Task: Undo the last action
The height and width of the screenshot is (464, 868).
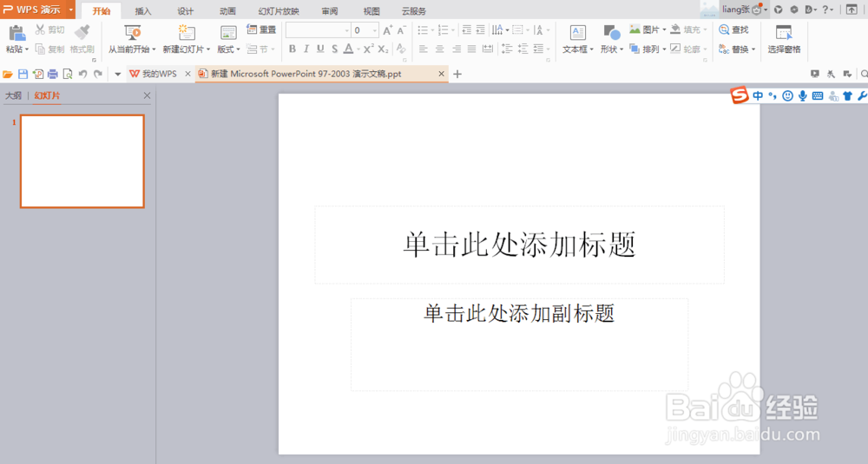Action: click(83, 74)
